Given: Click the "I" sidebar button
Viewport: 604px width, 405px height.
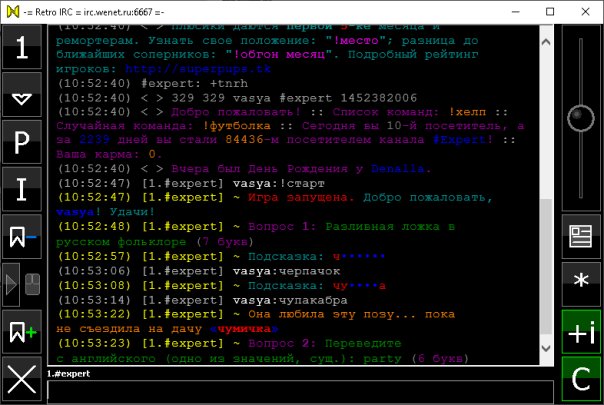Looking at the screenshot, I should 22,189.
